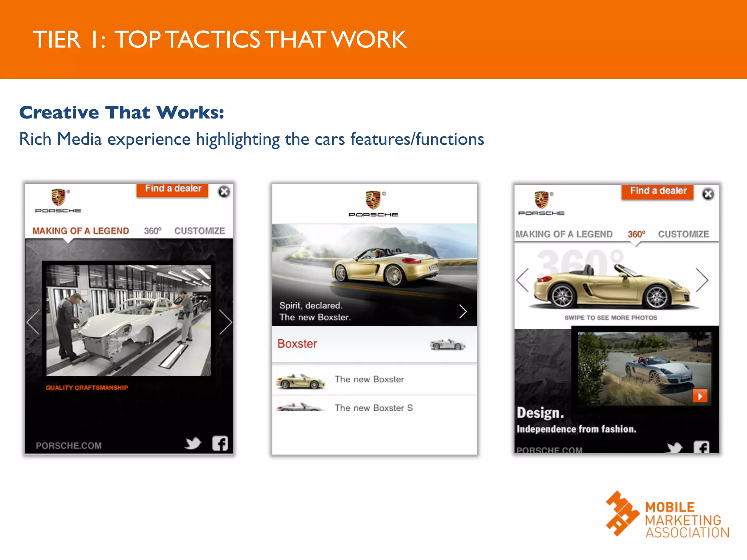Select Making of a Legend tab in right ad
This screenshot has width=747, height=560.
click(564, 234)
